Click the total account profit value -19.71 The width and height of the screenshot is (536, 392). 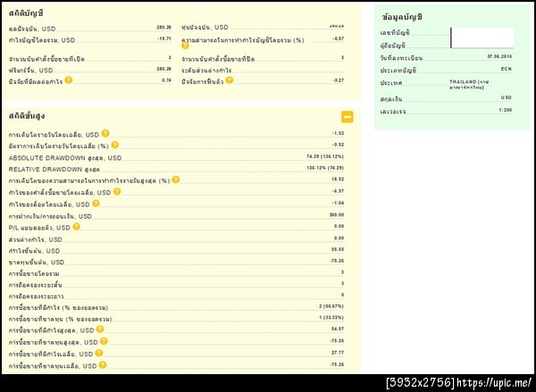point(164,39)
